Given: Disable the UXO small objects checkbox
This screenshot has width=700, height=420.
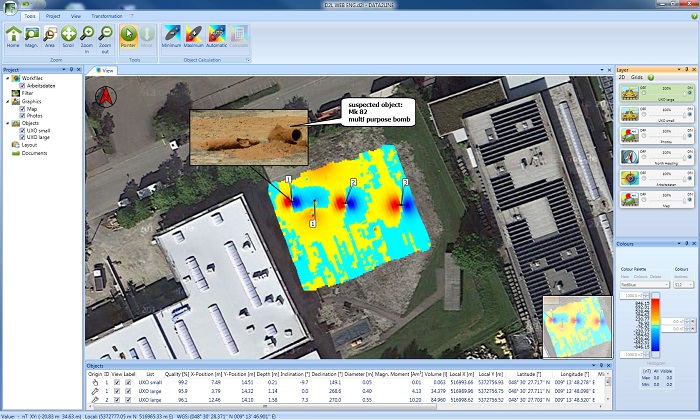Looking at the screenshot, I should coord(22,130).
